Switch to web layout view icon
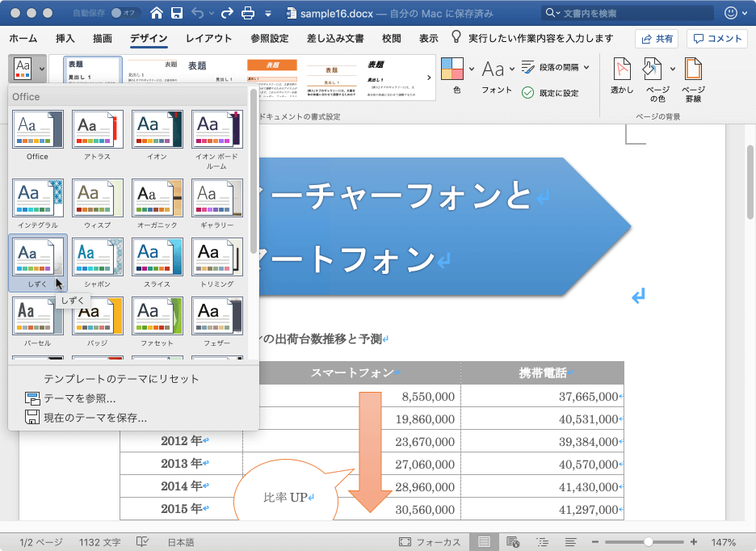This screenshot has width=756, height=551. coord(513,542)
